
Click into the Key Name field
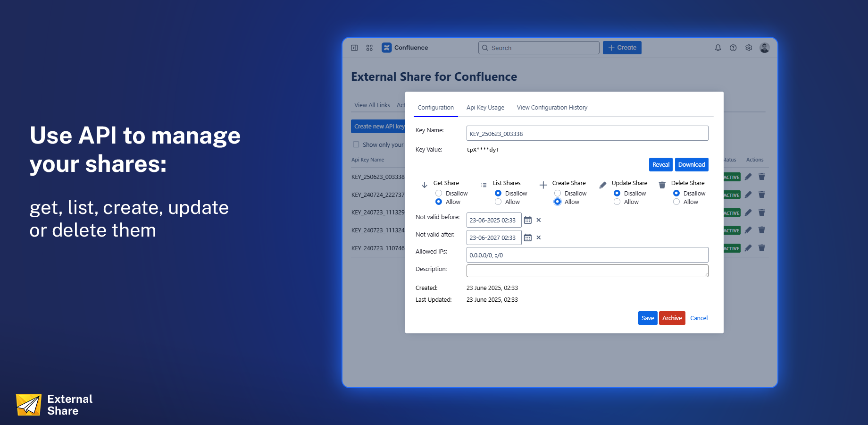click(587, 133)
